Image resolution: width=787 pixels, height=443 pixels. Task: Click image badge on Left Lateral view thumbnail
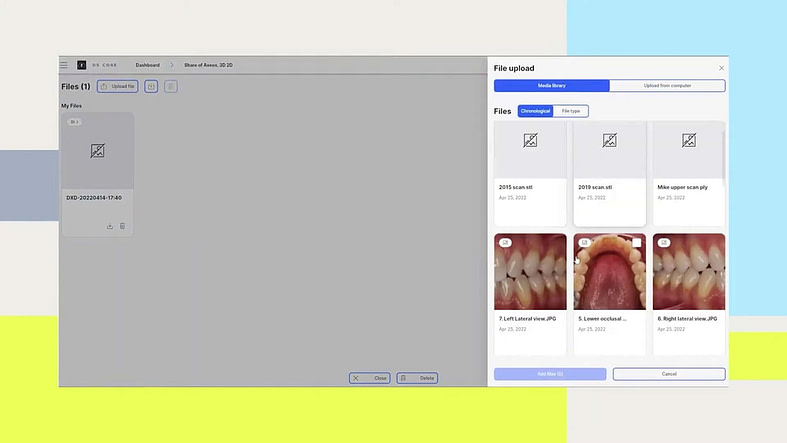pyautogui.click(x=505, y=242)
